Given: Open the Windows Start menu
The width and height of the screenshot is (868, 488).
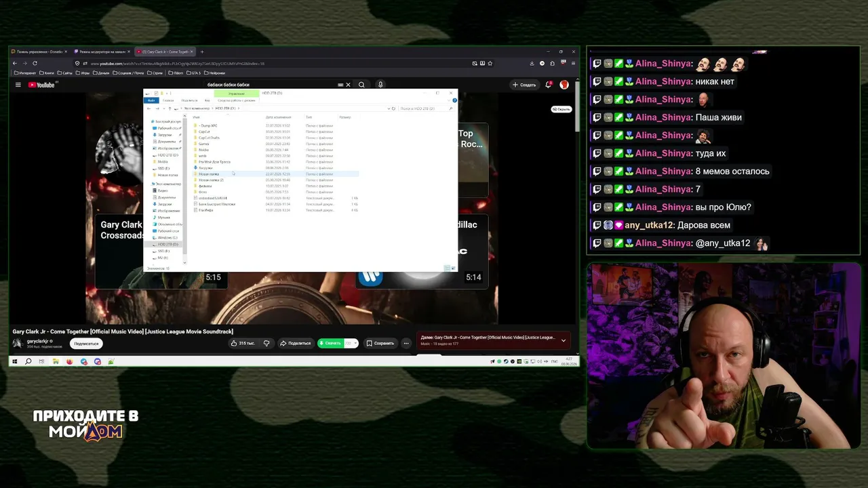Looking at the screenshot, I should [14, 361].
